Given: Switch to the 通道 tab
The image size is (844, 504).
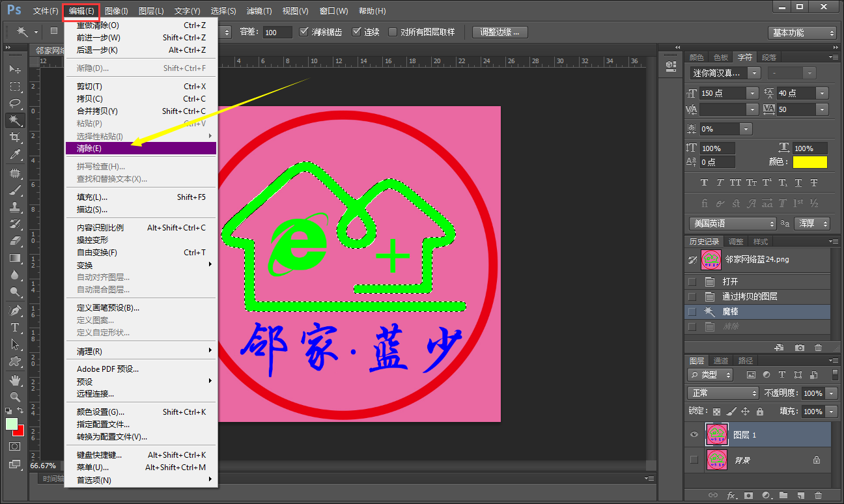Looking at the screenshot, I should (721, 361).
